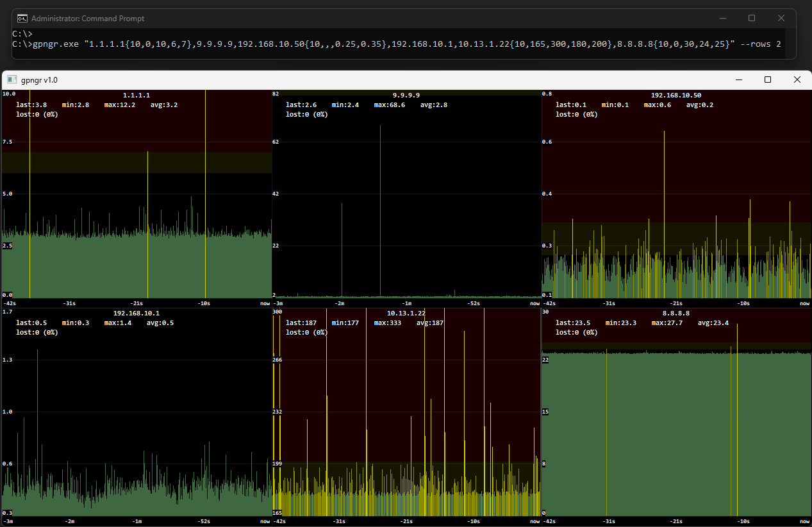Click the Command Prompt window icon

point(22,18)
